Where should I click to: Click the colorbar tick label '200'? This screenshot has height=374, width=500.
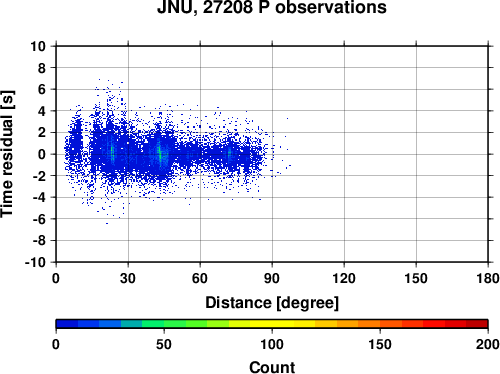tap(488, 344)
